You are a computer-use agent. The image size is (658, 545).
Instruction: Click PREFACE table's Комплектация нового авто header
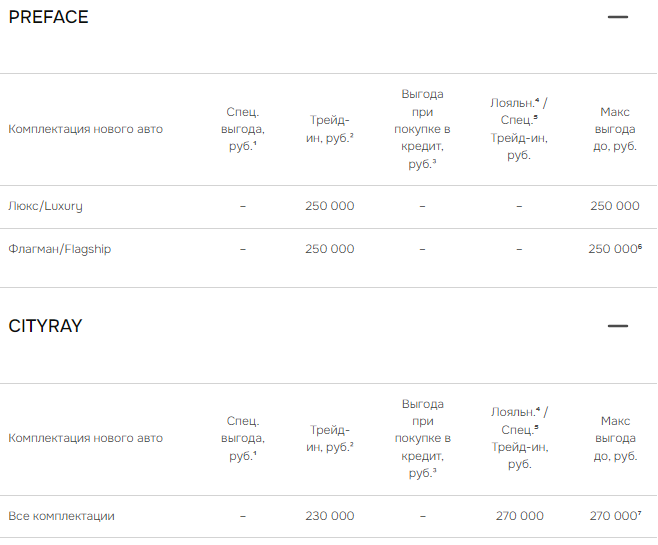86,129
